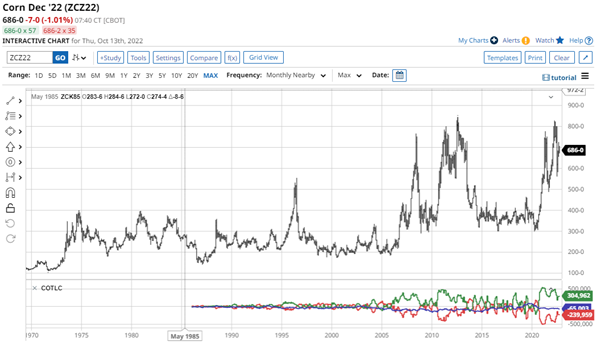Click the f(x) expression button
Image resolution: width=605 pixels, height=363 pixels.
coord(232,58)
